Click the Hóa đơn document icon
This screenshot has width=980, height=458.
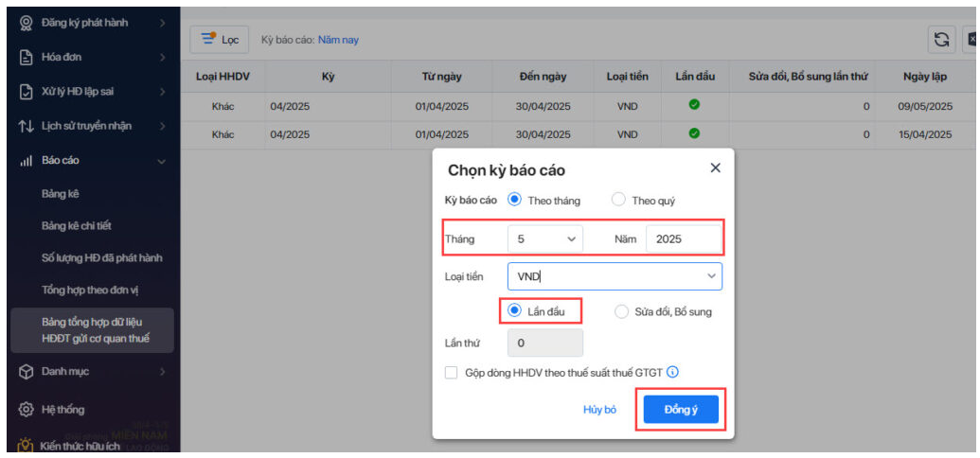[x=27, y=58]
